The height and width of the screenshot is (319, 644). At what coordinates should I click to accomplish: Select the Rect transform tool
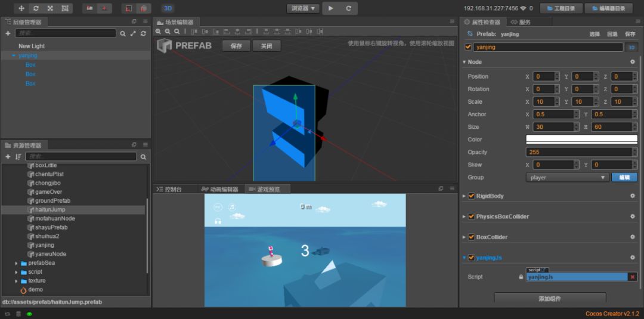coord(64,8)
